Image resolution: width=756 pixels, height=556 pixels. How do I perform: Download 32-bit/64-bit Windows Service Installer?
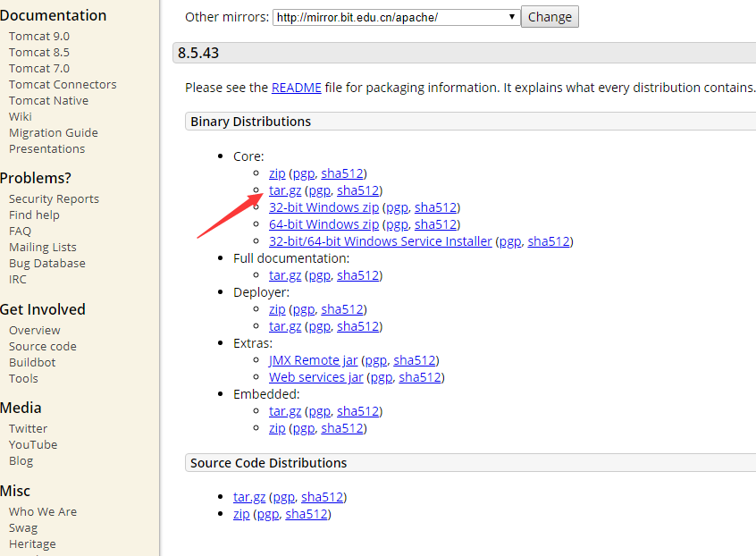tap(381, 241)
